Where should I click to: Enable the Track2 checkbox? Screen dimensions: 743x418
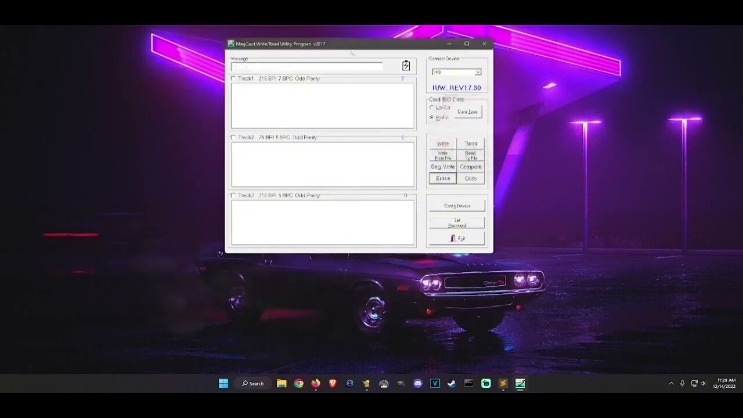233,137
